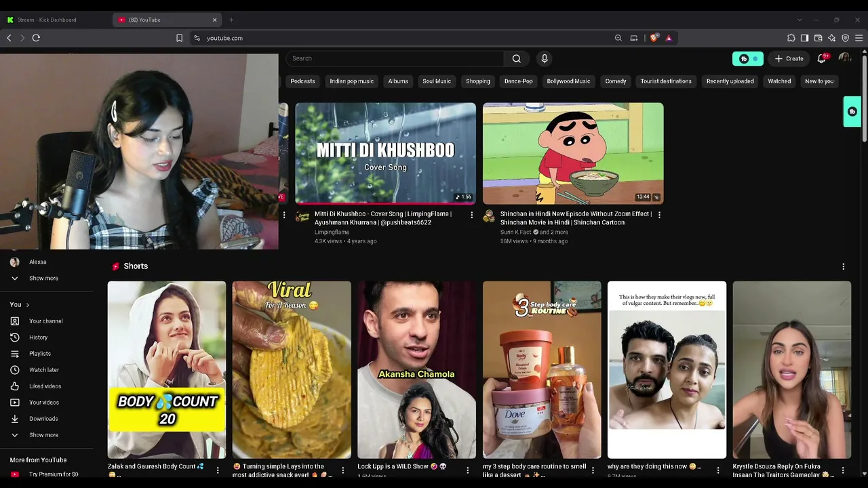868x488 pixels.
Task: Start voice search with the microphone icon
Action: (x=544, y=58)
